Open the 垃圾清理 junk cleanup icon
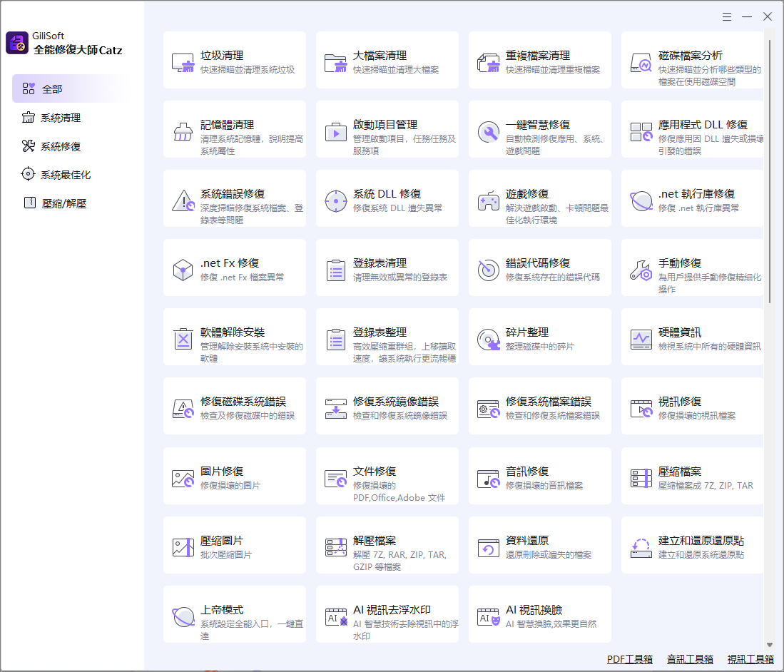The image size is (784, 672). point(183,63)
